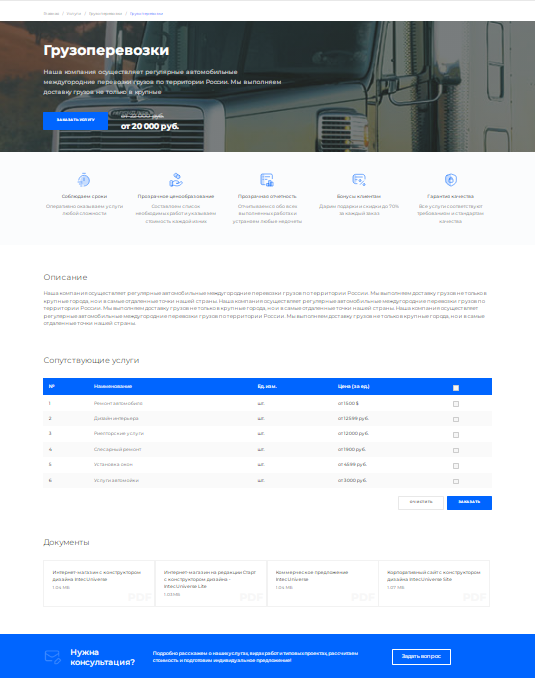This screenshot has width=535, height=678.
Task: Go to 'Услуги' in the breadcrumb
Action: tap(74, 14)
